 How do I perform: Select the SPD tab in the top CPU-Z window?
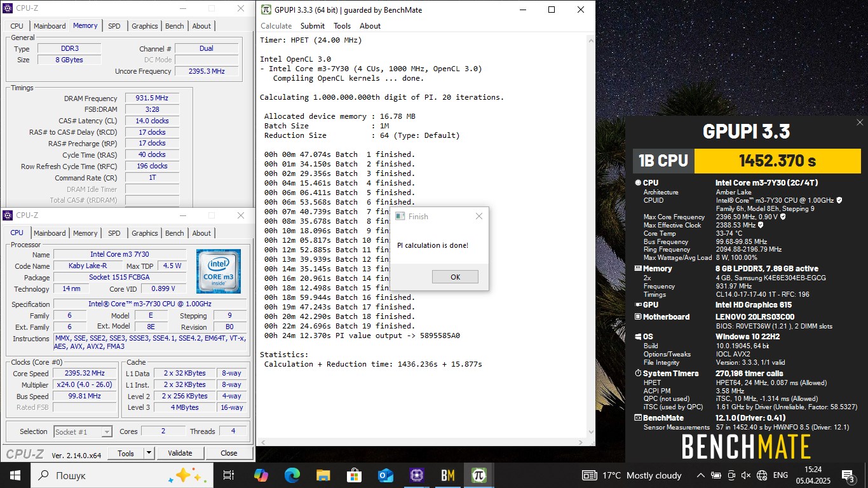tap(114, 26)
